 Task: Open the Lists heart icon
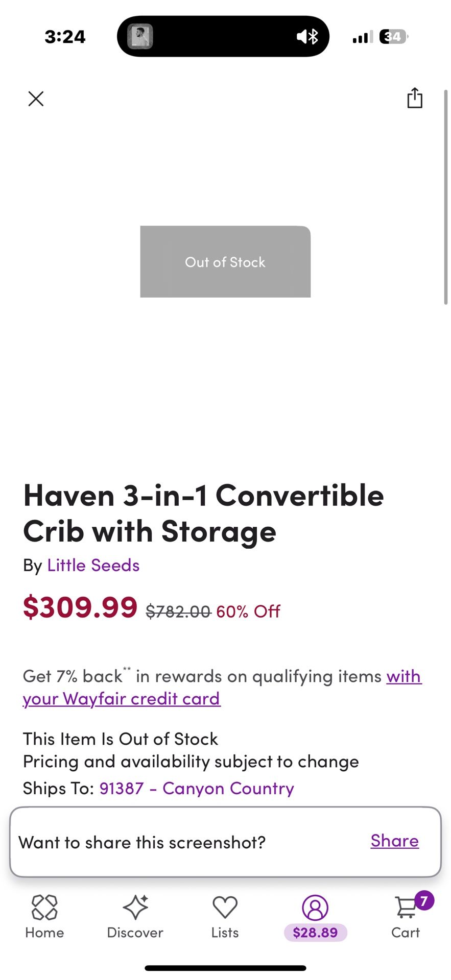point(225,907)
